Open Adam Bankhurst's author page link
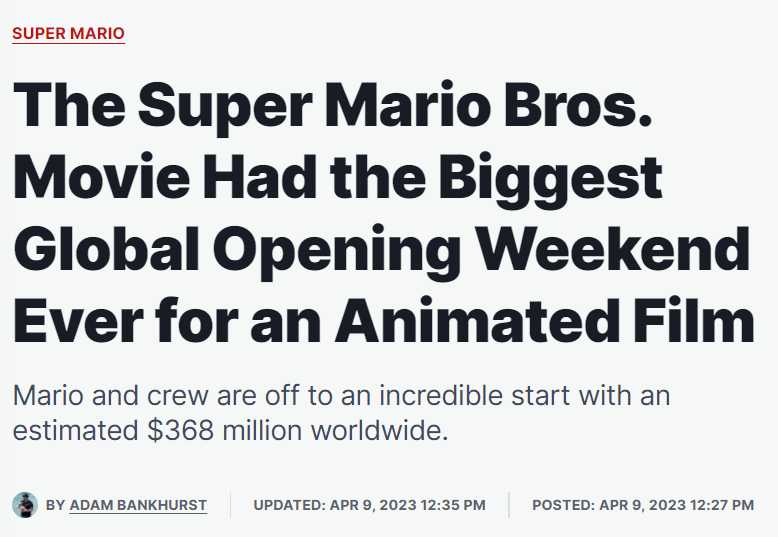Screen dimensions: 778x537 138,506
